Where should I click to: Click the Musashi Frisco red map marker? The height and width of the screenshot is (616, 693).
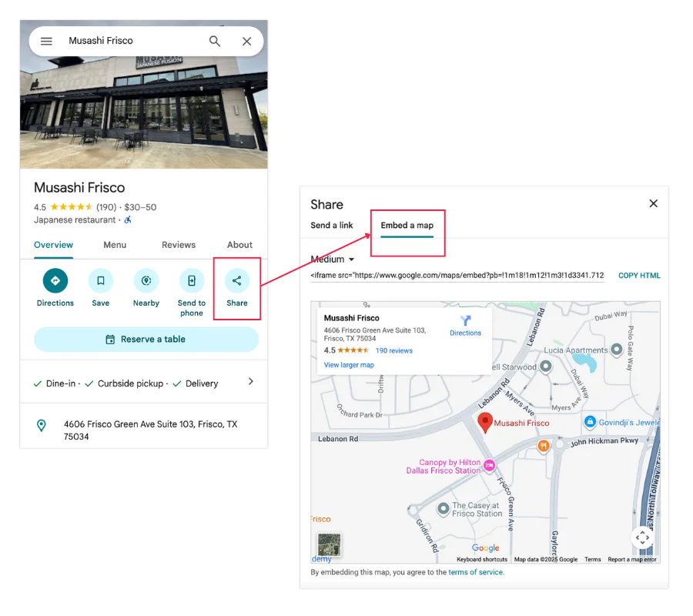pyautogui.click(x=485, y=422)
